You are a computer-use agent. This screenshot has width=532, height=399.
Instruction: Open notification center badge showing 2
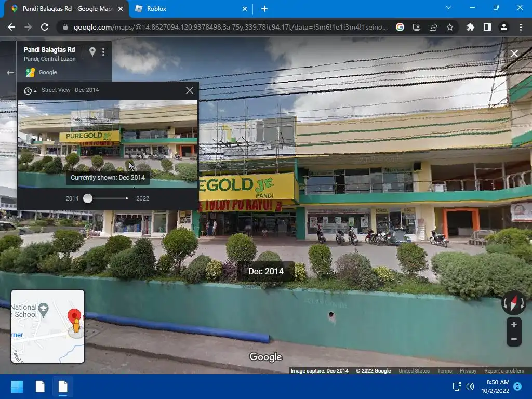[517, 387]
